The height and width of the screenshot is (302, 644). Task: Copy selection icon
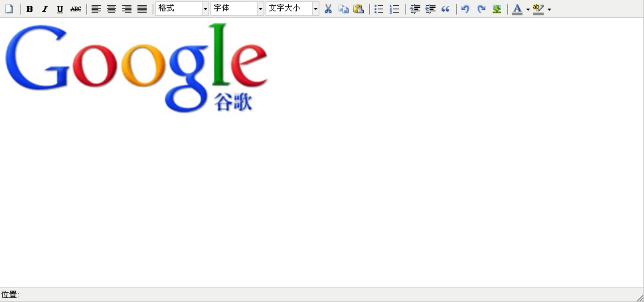click(x=343, y=9)
